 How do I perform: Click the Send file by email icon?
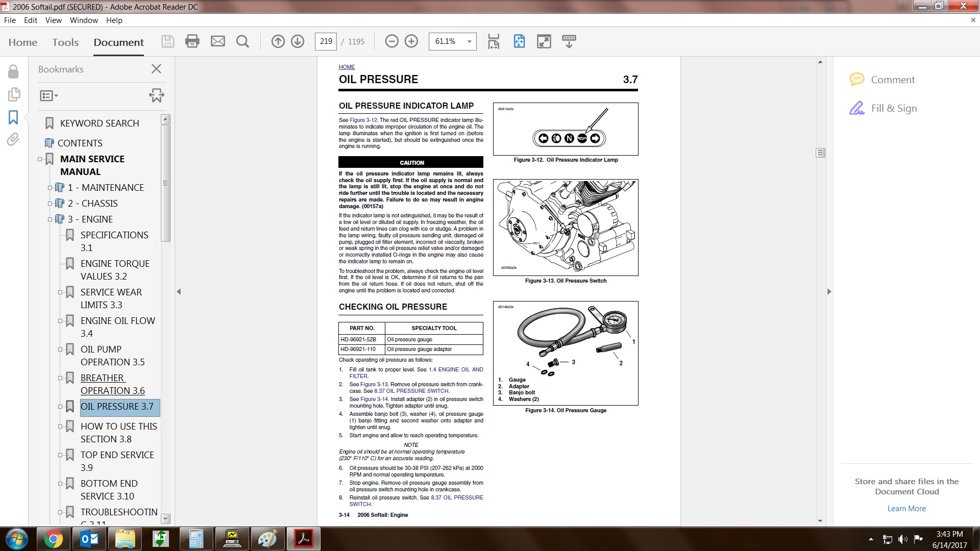218,41
